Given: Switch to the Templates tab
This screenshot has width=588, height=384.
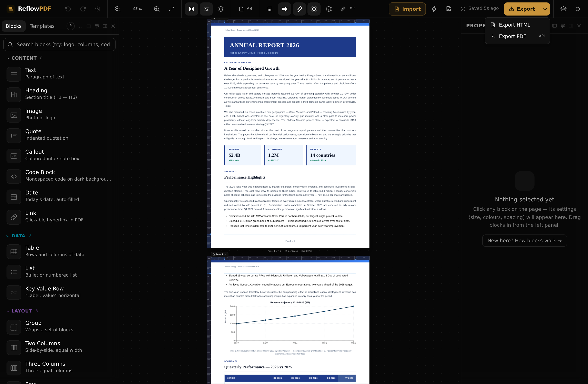Looking at the screenshot, I should (42, 26).
